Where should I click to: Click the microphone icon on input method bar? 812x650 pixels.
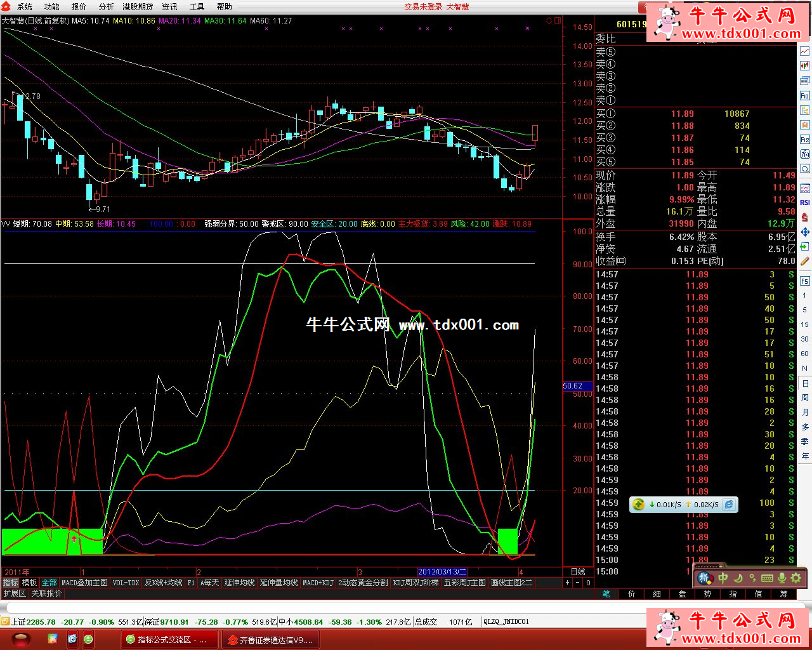782,578
